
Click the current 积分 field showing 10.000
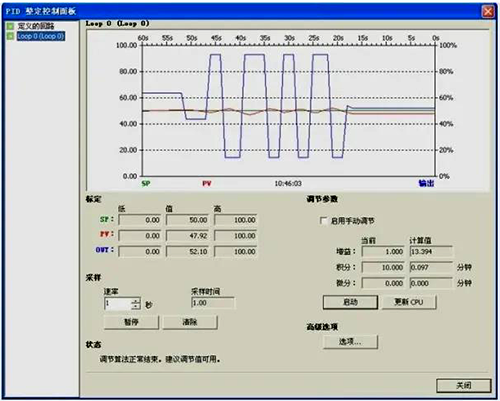[383, 267]
